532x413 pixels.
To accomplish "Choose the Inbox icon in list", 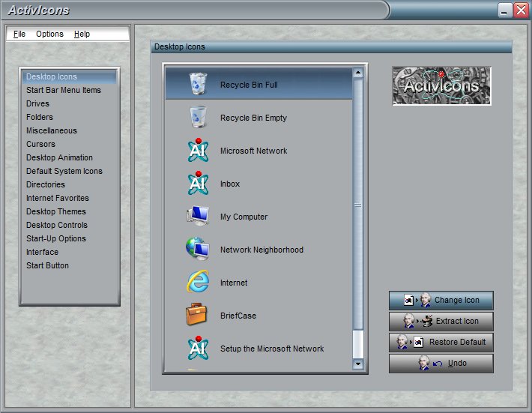I will tap(198, 184).
